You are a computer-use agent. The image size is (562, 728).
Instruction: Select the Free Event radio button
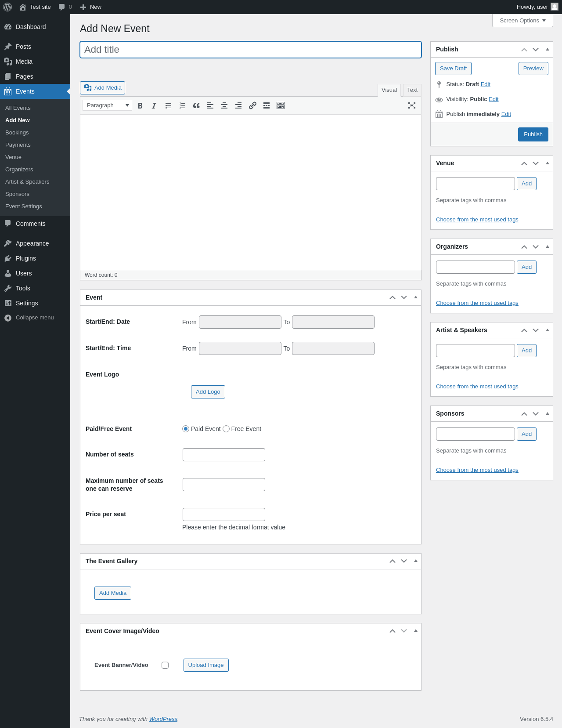226,429
